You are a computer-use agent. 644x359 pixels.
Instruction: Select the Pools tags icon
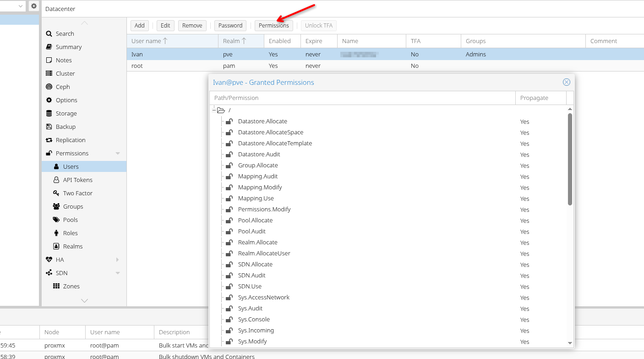pyautogui.click(x=56, y=220)
